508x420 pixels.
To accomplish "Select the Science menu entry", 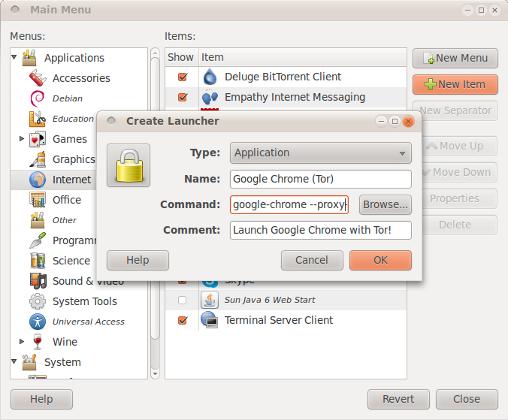I will (x=71, y=261).
